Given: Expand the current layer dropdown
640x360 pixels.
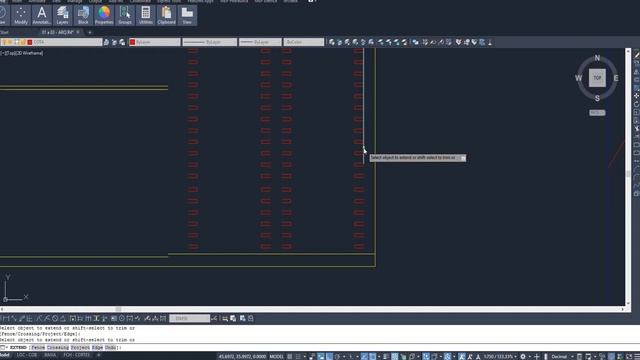Looking at the screenshot, I should pyautogui.click(x=51, y=42).
